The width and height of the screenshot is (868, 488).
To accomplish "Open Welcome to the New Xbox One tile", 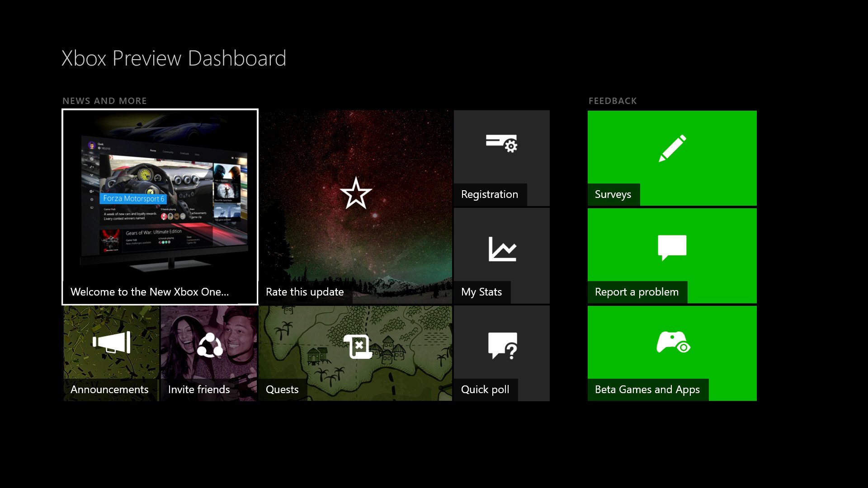I will pyautogui.click(x=160, y=207).
